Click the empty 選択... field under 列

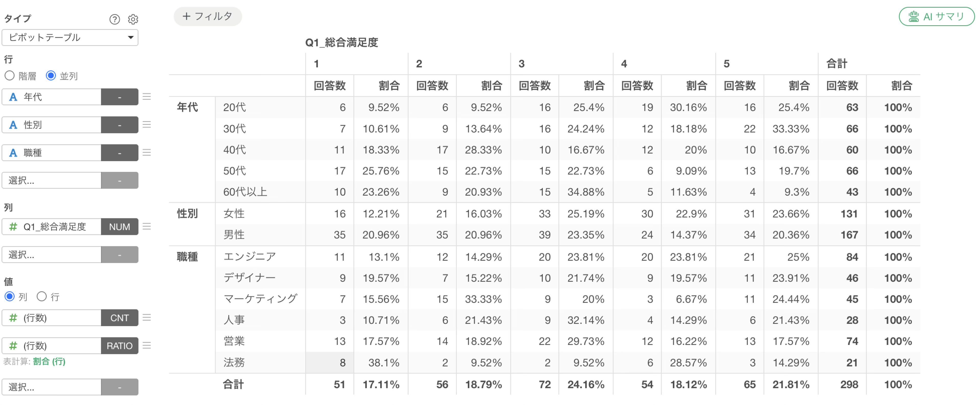pyautogui.click(x=52, y=255)
